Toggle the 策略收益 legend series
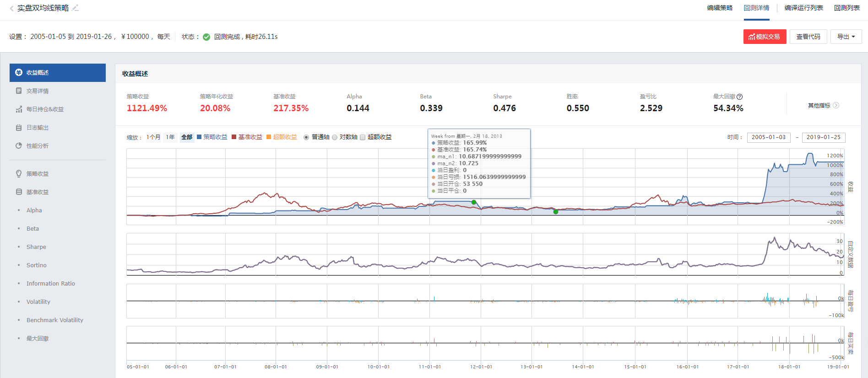 click(212, 137)
